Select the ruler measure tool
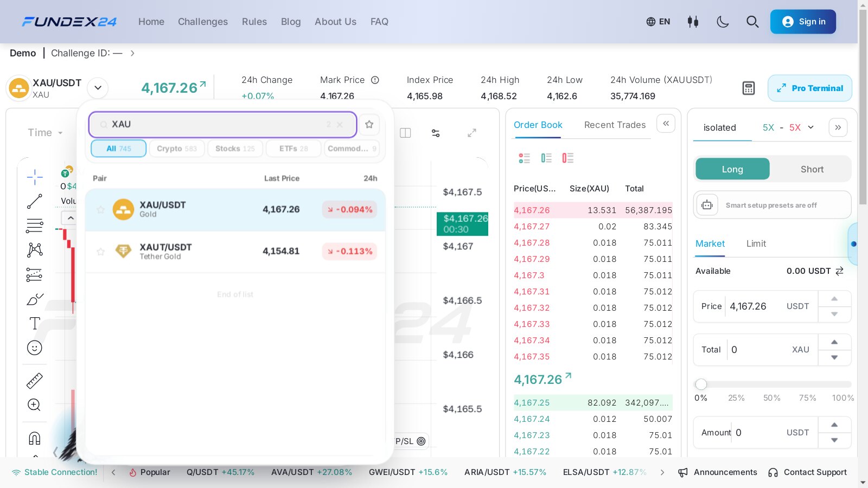This screenshot has width=868, height=488. click(x=35, y=381)
